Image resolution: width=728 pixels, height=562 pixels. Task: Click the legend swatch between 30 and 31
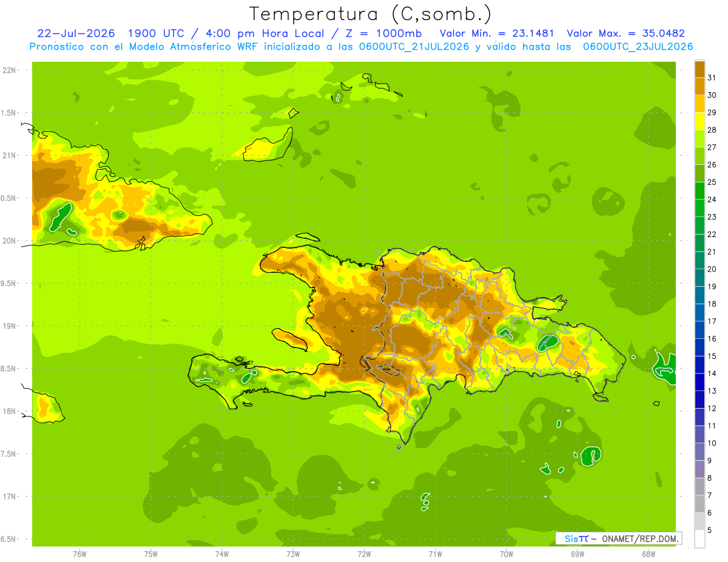coord(699,86)
